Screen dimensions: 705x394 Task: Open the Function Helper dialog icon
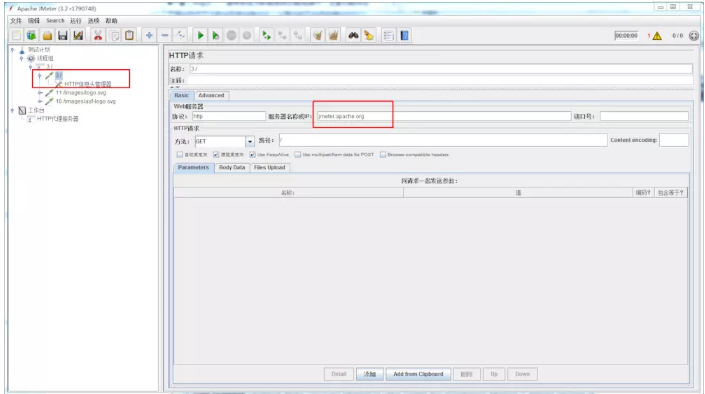pyautogui.click(x=388, y=36)
